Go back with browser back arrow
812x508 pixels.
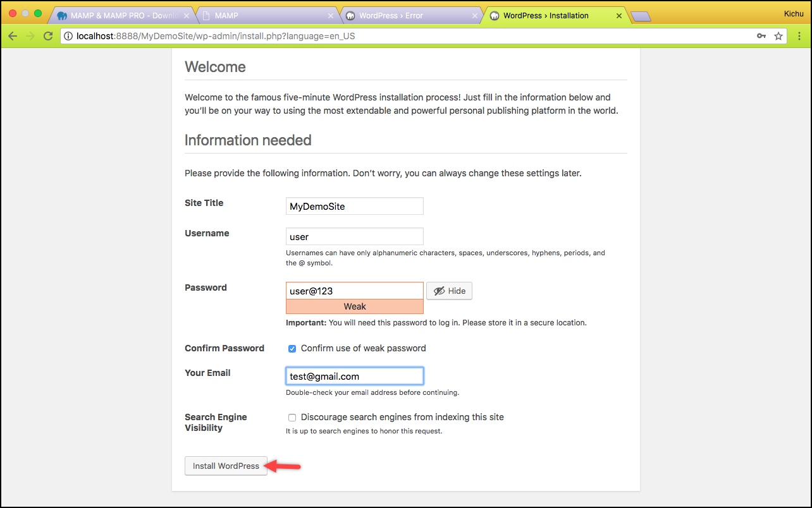[x=13, y=36]
